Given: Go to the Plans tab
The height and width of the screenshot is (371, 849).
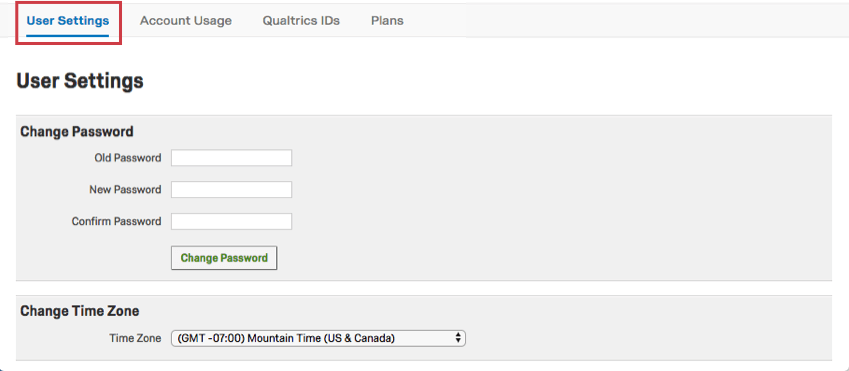Looking at the screenshot, I should point(387,21).
